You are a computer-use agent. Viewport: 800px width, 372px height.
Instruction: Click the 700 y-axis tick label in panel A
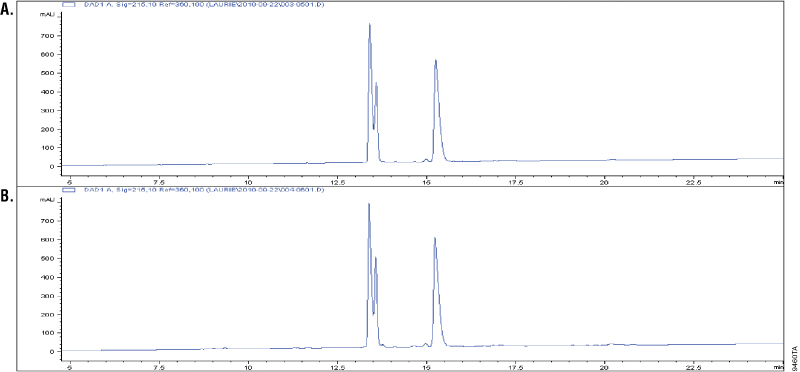coord(48,36)
